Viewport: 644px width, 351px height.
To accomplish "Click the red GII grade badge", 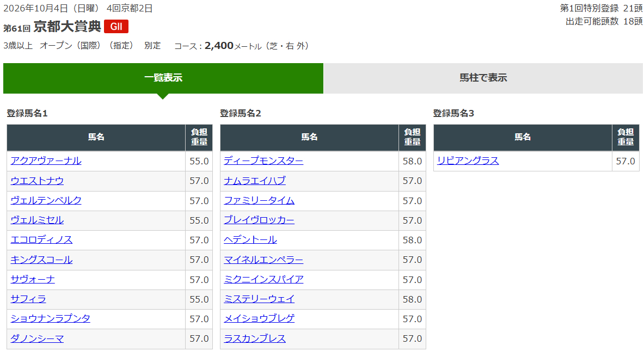I will pos(116,27).
